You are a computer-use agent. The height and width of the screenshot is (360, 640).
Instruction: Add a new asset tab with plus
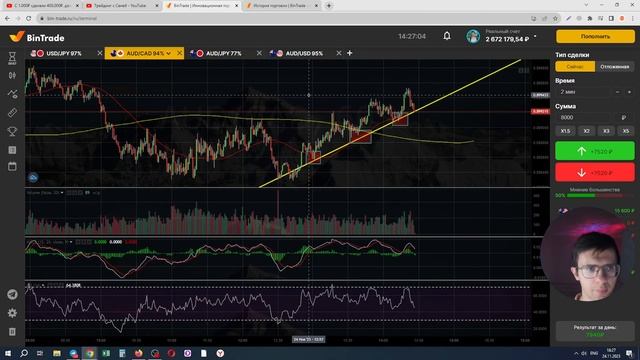click(x=349, y=53)
